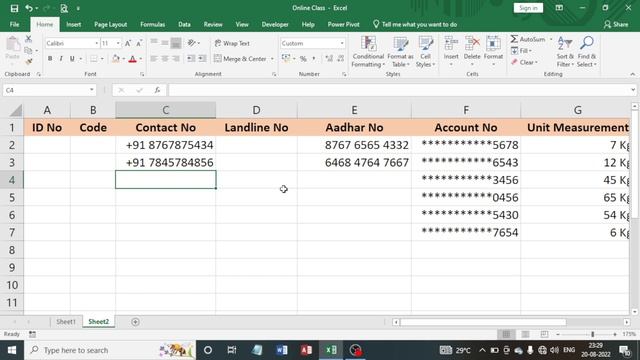Image resolution: width=640 pixels, height=360 pixels.
Task: Toggle Bold formatting
Action: (x=50, y=59)
